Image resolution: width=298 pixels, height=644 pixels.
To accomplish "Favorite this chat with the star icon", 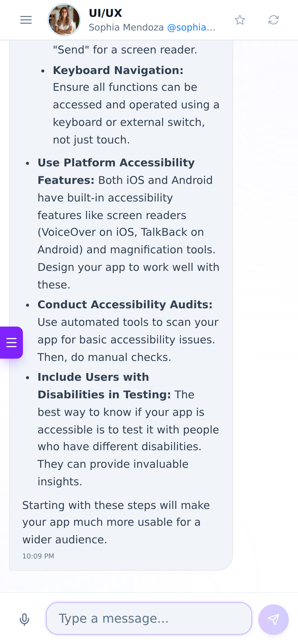I will click(x=240, y=20).
